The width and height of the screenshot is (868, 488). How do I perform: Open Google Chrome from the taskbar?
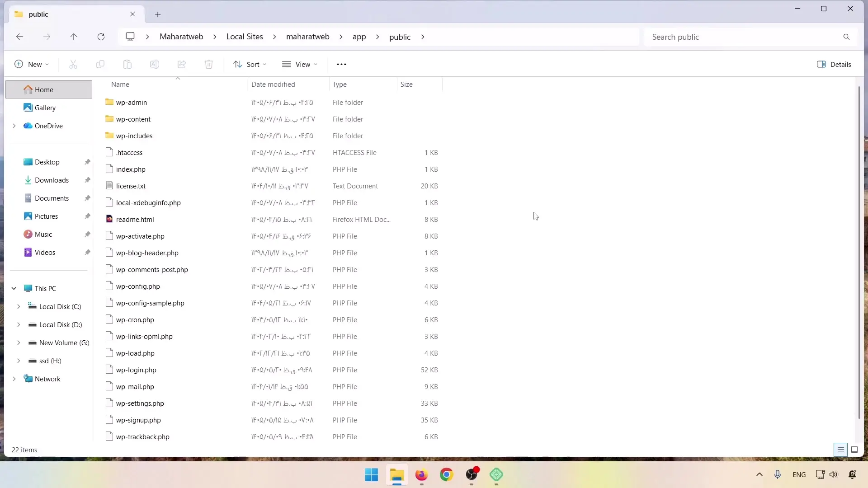coord(447,475)
